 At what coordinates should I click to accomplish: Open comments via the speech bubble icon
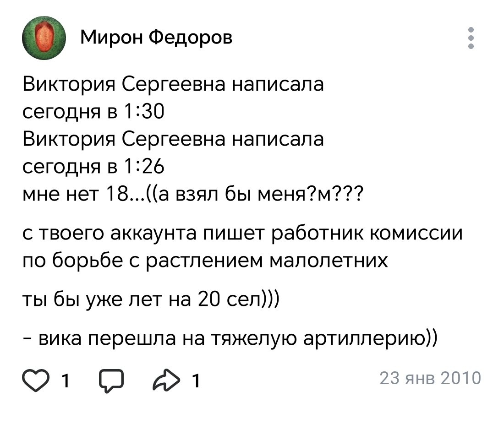pyautogui.click(x=111, y=381)
